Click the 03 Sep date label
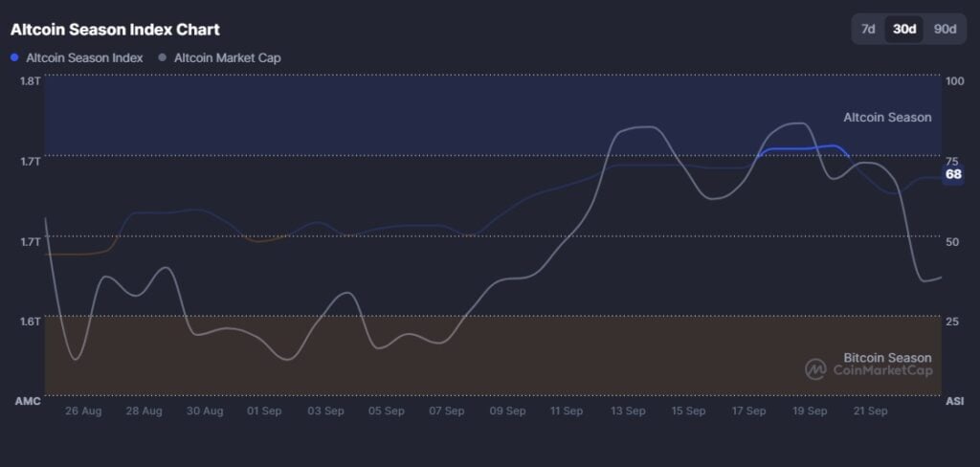The height and width of the screenshot is (467, 980). 325,411
